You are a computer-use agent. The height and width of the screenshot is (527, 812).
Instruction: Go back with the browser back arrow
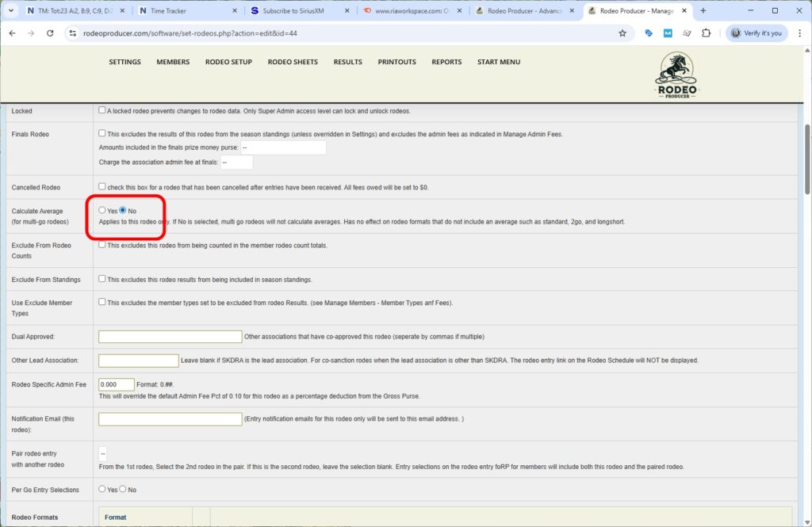[x=12, y=33]
